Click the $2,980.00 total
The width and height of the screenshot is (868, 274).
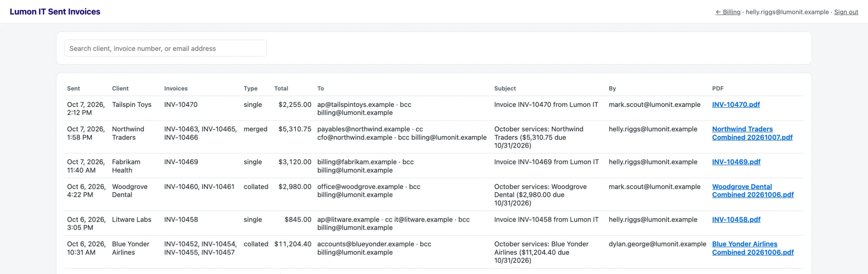coord(295,186)
